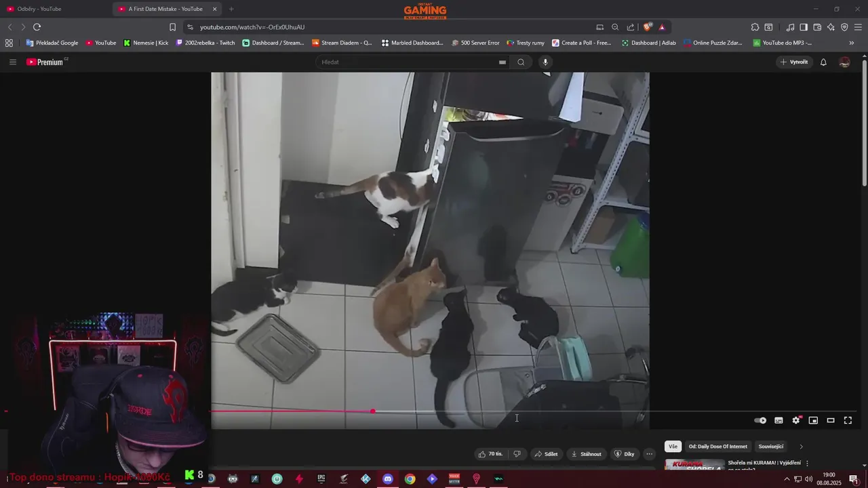Expand more filter chips with right chevron
The image size is (868, 488).
pos(801,447)
